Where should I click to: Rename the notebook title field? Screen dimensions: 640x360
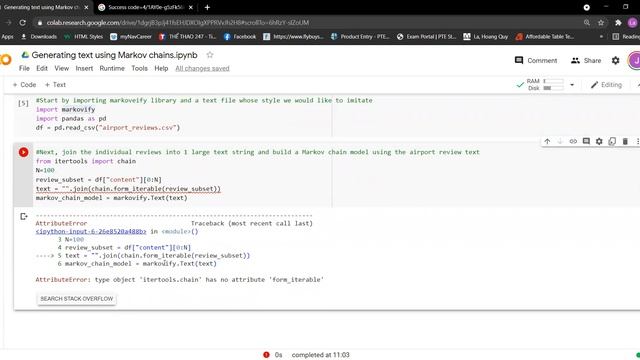[114, 55]
